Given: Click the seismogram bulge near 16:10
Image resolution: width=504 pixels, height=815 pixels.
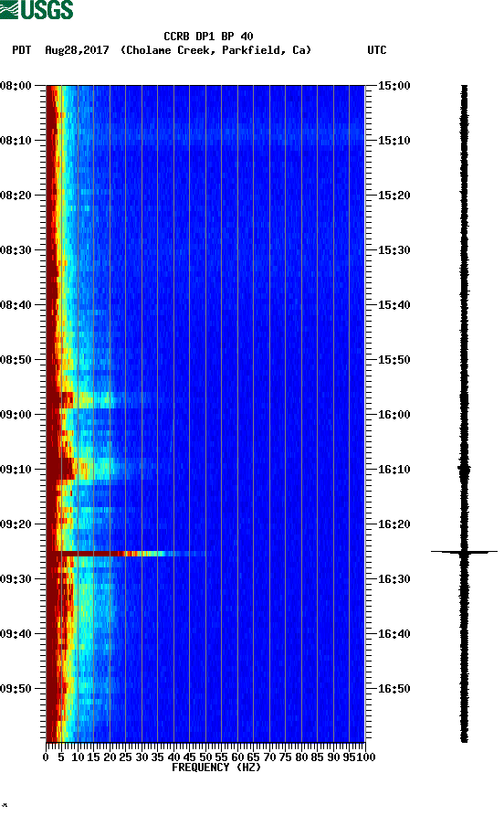Looking at the screenshot, I should coord(464,470).
